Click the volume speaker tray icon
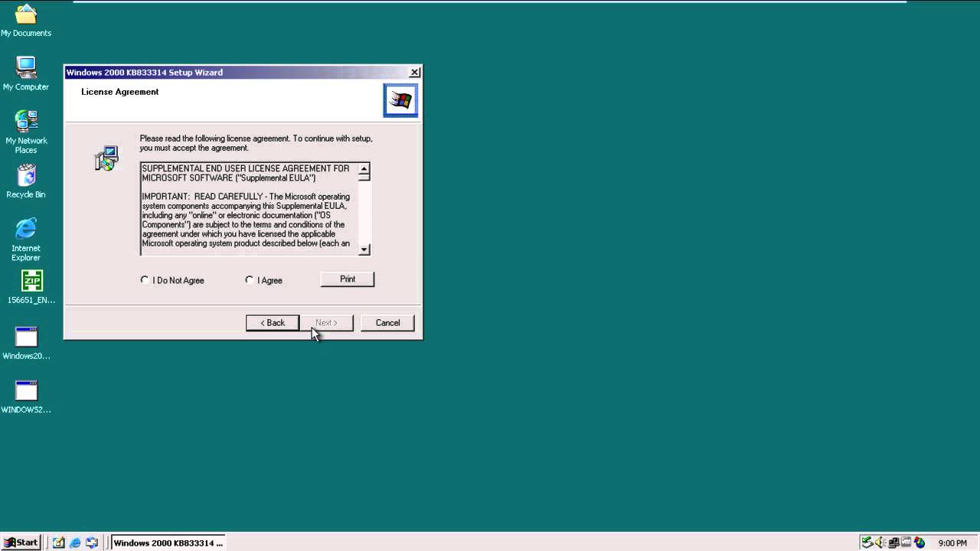980x551 pixels. coord(880,543)
